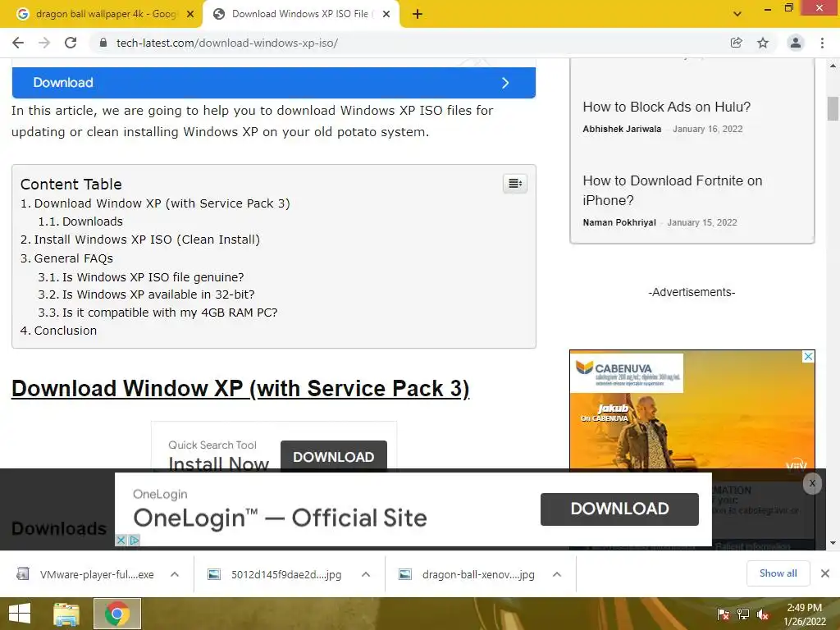Click the Download Window XP (with Service Pack 3) page heading

(240, 388)
